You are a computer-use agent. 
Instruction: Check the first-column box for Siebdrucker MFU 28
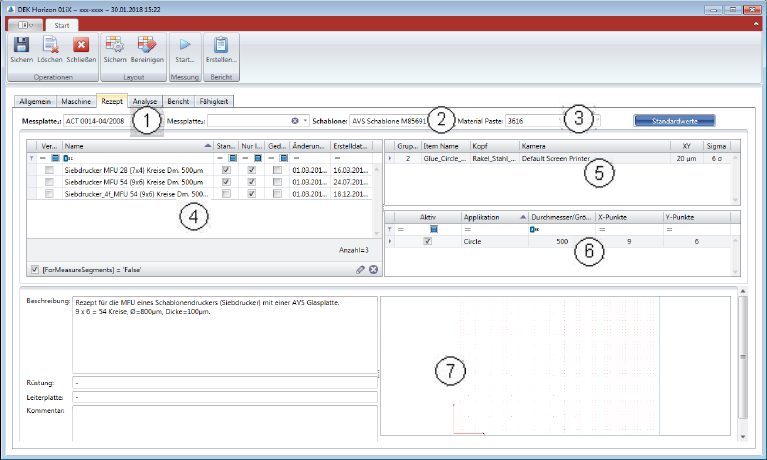[x=49, y=170]
